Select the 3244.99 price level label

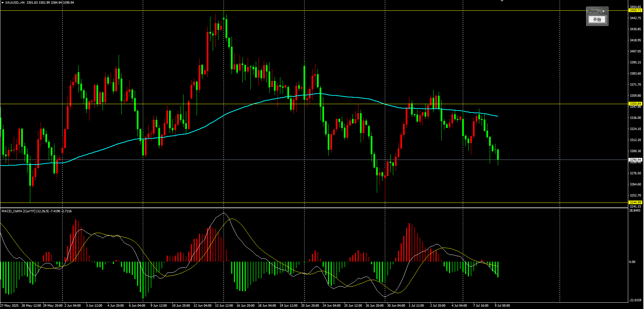click(635, 203)
